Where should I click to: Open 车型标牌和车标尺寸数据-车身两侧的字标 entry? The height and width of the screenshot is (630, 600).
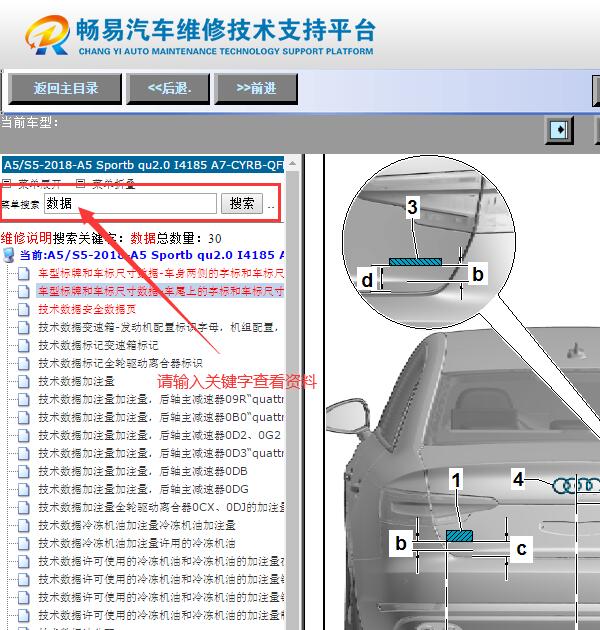tap(161, 273)
